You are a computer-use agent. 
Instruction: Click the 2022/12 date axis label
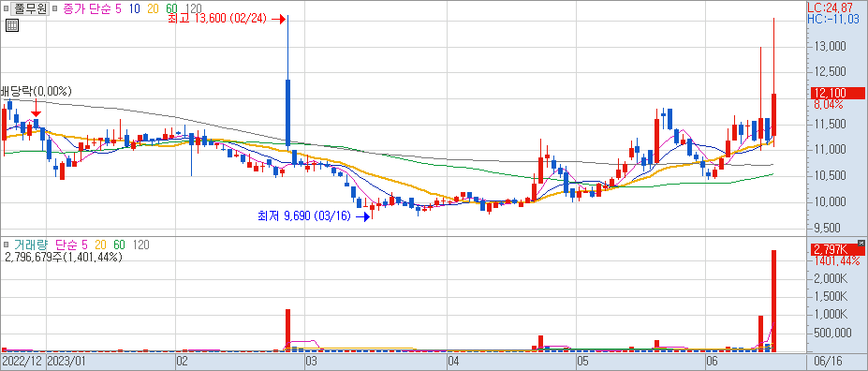tap(22, 362)
